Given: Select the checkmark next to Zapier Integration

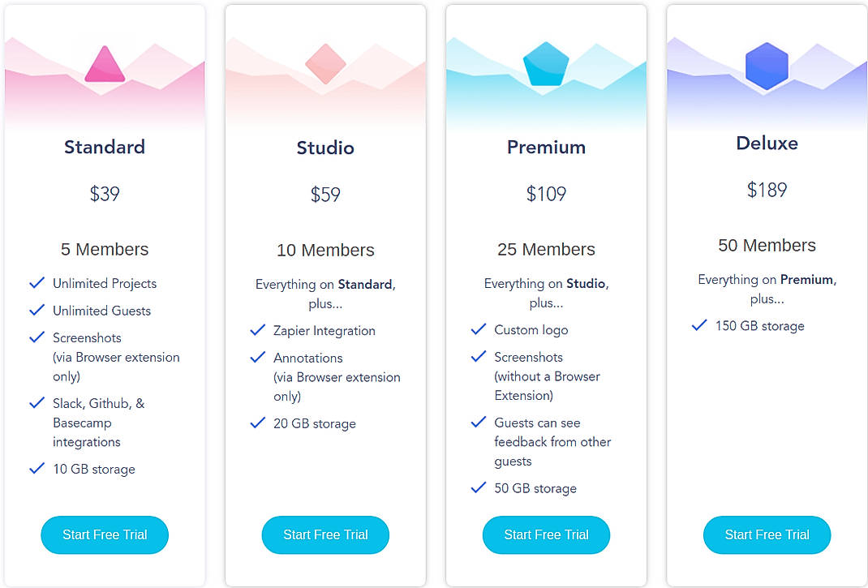Looking at the screenshot, I should click(257, 331).
